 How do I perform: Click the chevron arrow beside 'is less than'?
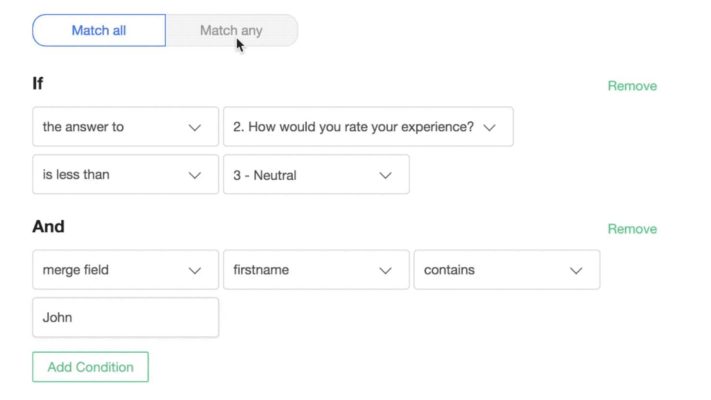coord(195,176)
